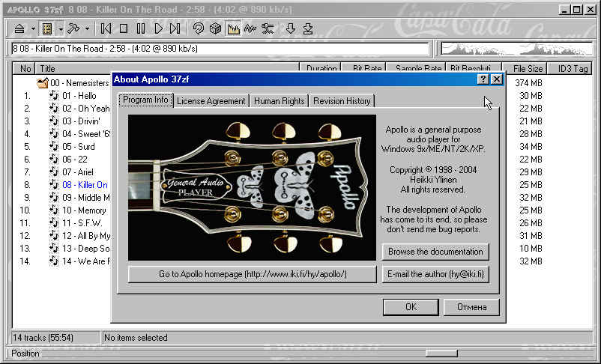
Task: Click the Apollo guitar headstock image
Action: (x=253, y=188)
